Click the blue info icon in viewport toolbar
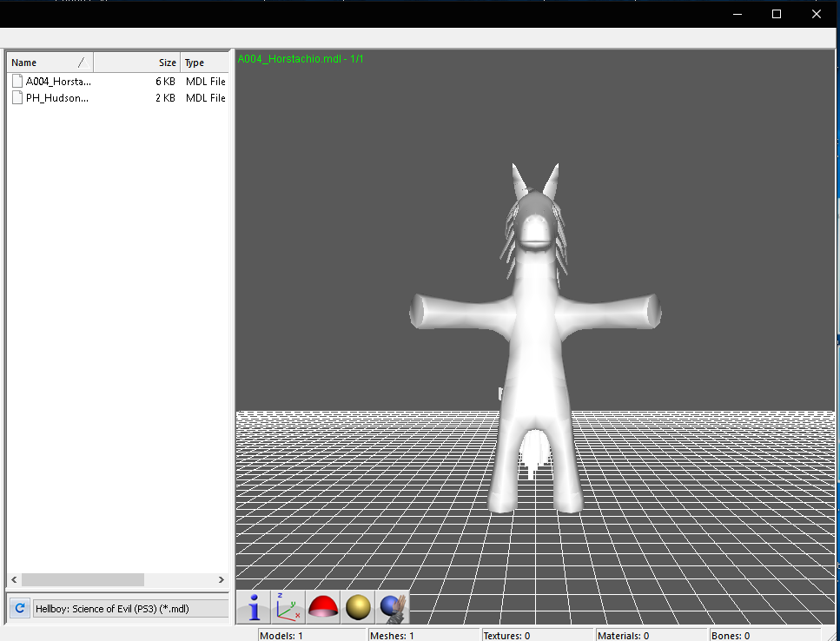The image size is (840, 641). [x=254, y=607]
